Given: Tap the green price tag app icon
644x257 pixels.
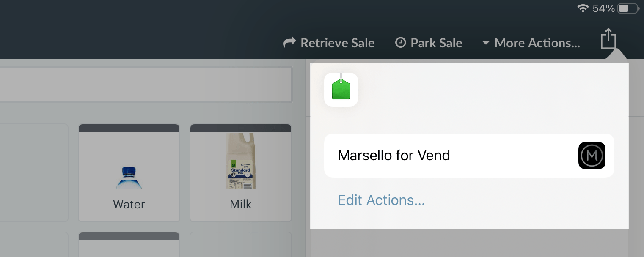Looking at the screenshot, I should point(341,89).
